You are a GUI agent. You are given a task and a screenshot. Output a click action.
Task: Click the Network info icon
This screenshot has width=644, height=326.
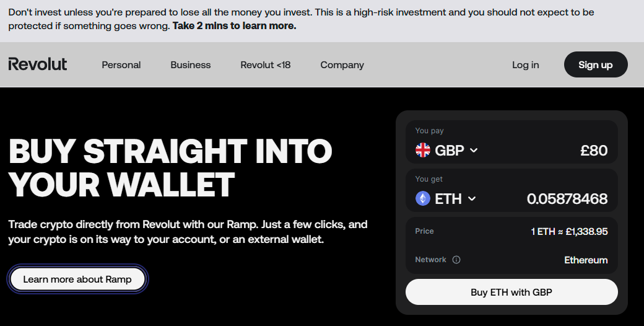[x=456, y=260]
